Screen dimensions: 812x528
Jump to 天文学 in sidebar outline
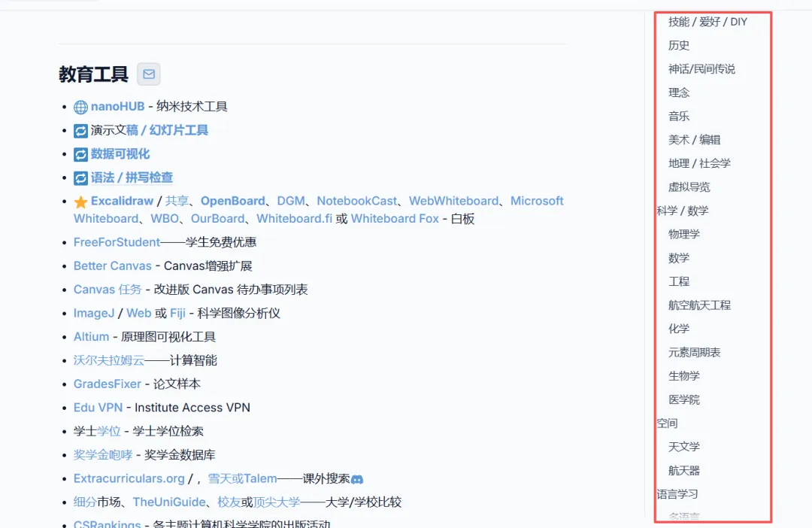click(x=683, y=447)
